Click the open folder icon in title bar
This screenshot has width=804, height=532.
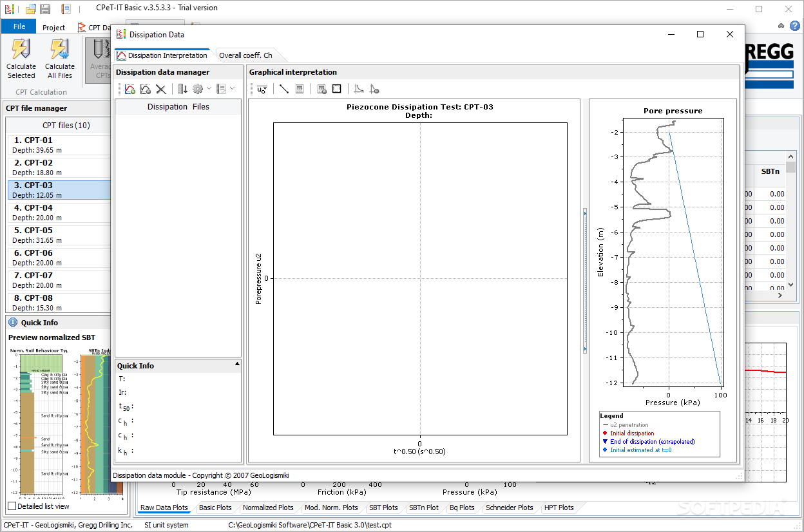point(30,8)
